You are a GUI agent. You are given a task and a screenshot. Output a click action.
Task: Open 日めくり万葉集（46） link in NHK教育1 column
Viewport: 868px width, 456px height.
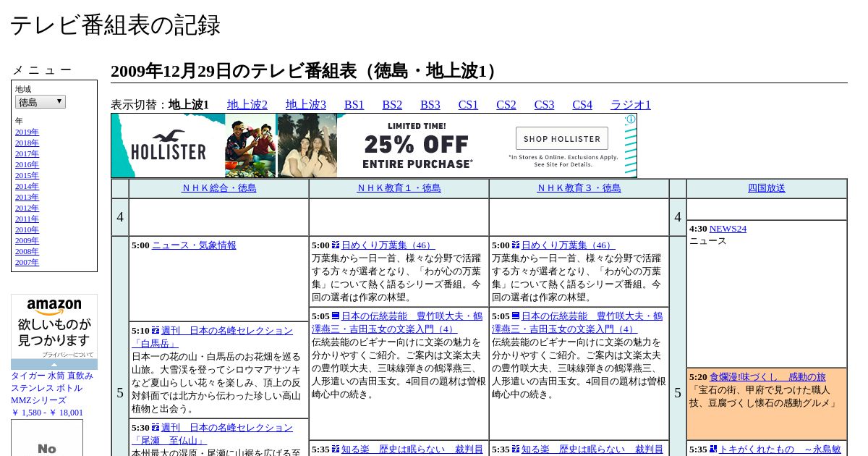click(388, 245)
